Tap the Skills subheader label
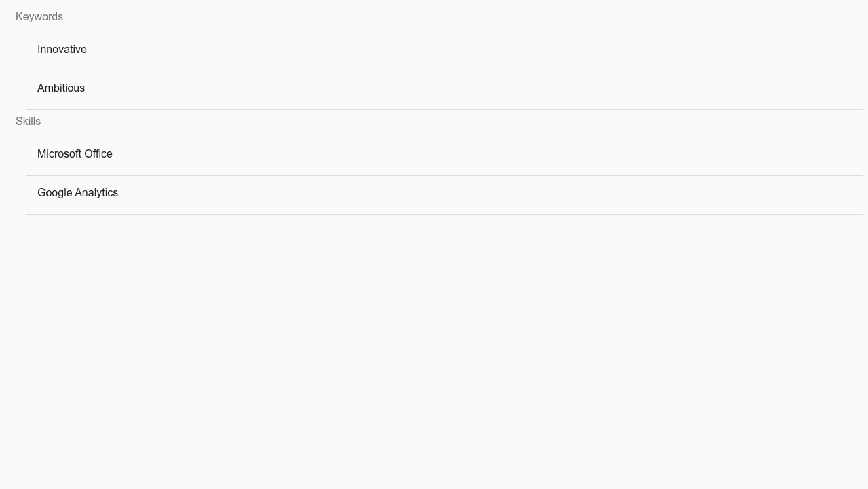Screen dimensions: 868x489 click(28, 122)
